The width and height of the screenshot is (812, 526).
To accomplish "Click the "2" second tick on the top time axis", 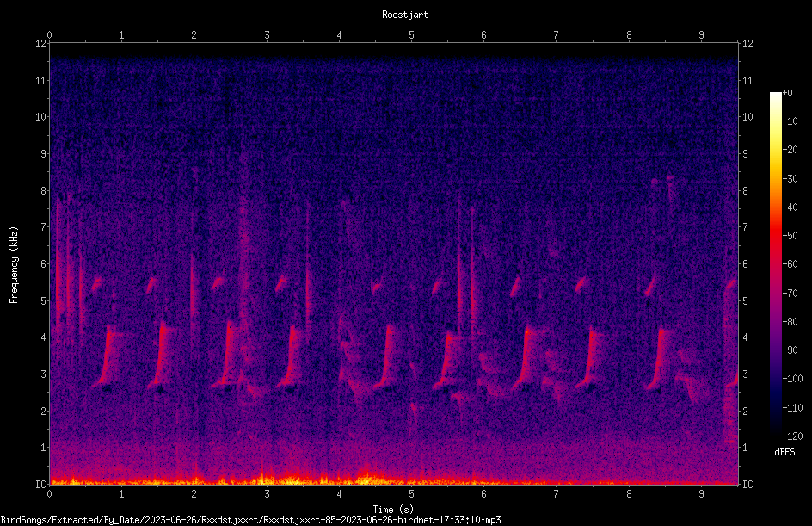I will click(194, 35).
